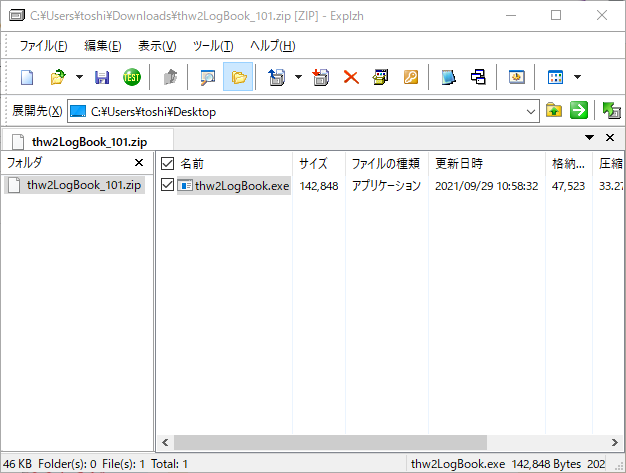Open the ツール(T) menu
This screenshot has width=626, height=473.
point(213,46)
